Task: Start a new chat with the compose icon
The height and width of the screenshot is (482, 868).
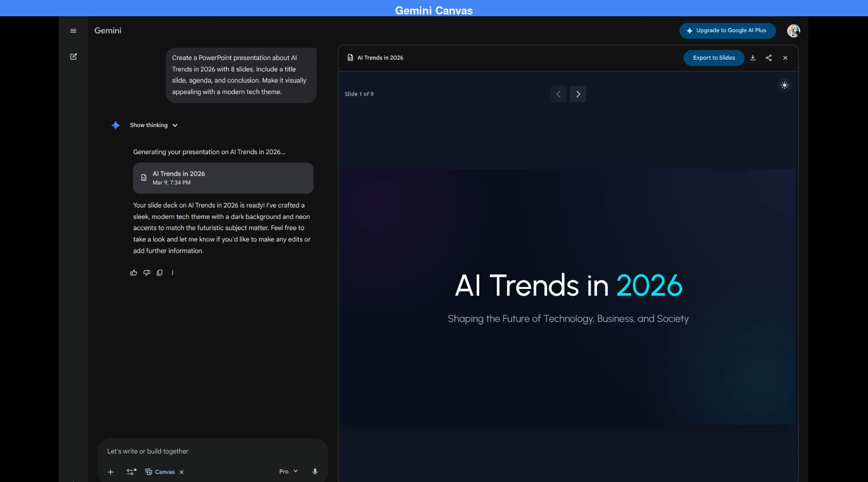Action: click(x=73, y=57)
